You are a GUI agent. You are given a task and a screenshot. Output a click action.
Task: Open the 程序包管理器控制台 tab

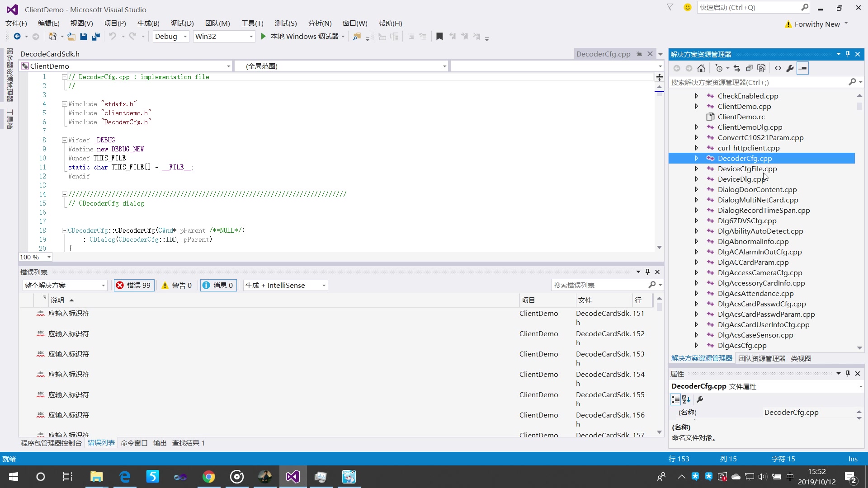(51, 443)
